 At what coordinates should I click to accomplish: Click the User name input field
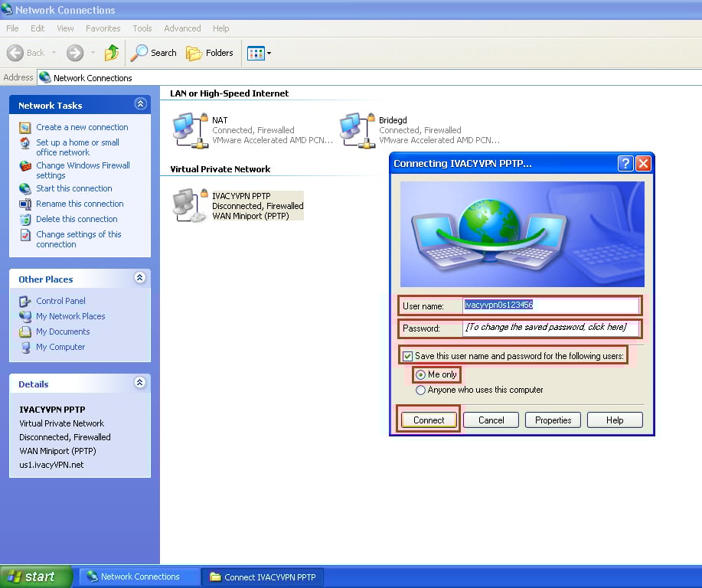point(550,305)
